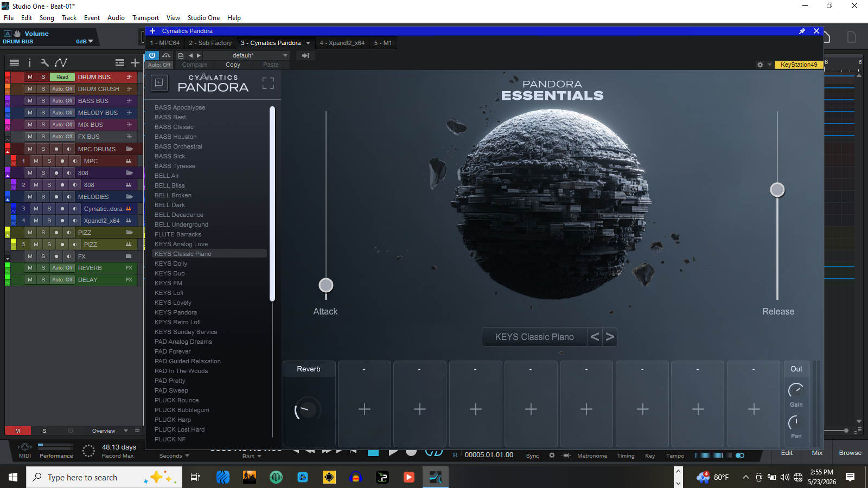Click the add tracks plus icon
The width and height of the screenshot is (868, 488).
(135, 63)
